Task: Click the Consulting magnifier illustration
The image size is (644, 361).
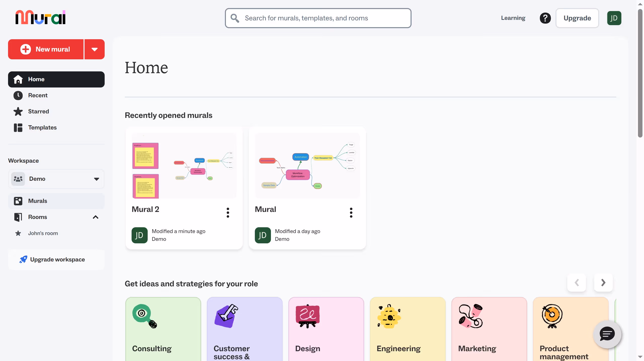Action: (145, 316)
